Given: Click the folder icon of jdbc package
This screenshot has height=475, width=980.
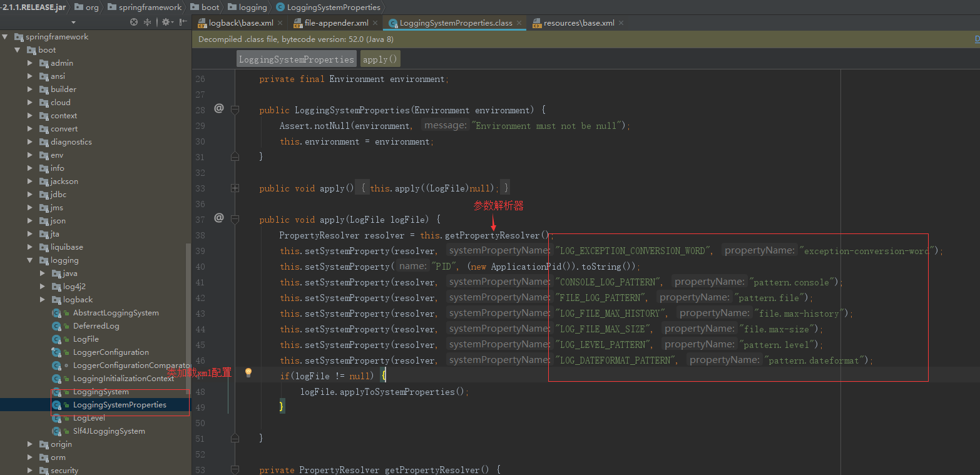Looking at the screenshot, I should (x=44, y=195).
